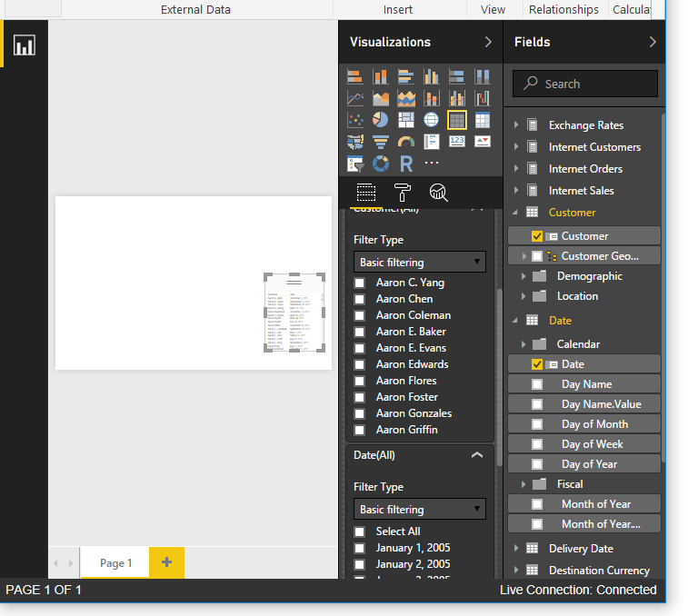
Task: Check the January 1, 2005 filter checkbox
Action: tap(359, 548)
